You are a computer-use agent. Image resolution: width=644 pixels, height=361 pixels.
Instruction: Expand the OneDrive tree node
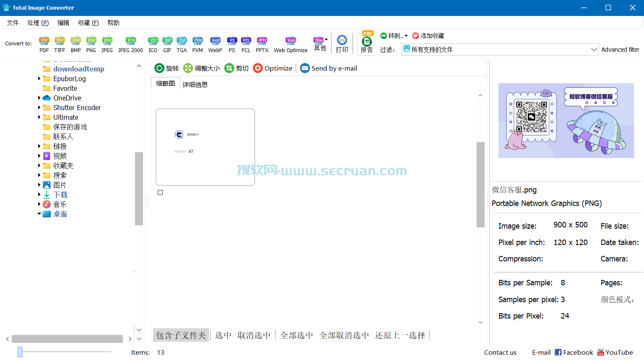point(39,98)
